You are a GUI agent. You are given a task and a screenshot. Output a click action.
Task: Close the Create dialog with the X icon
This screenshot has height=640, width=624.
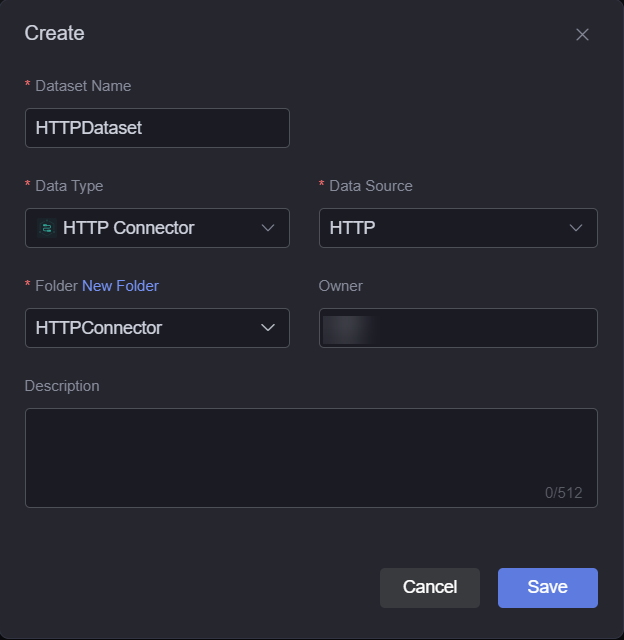582,34
